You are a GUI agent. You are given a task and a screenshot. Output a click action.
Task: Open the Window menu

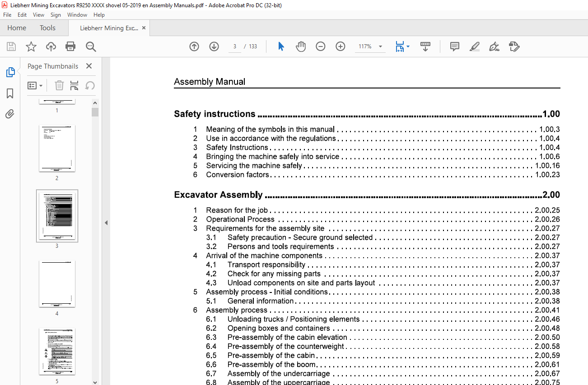77,15
